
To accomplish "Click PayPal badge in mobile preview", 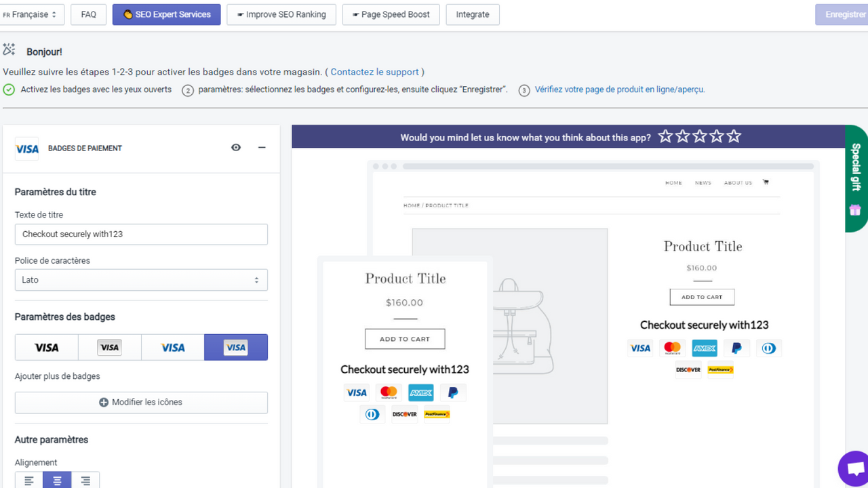I will (x=453, y=392).
